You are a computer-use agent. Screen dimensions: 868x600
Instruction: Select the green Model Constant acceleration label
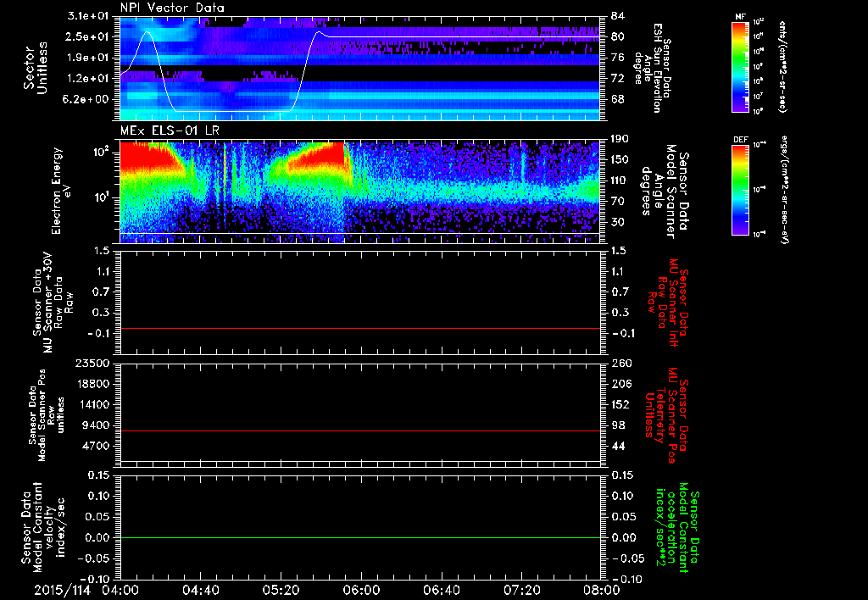pos(676,527)
